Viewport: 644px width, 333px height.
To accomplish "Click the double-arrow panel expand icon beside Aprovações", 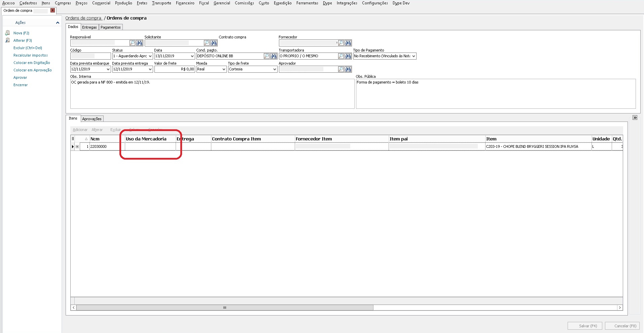I will (635, 118).
